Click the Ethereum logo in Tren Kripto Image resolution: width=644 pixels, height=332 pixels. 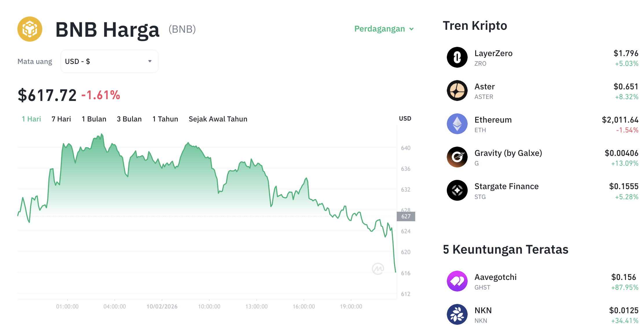pos(457,124)
